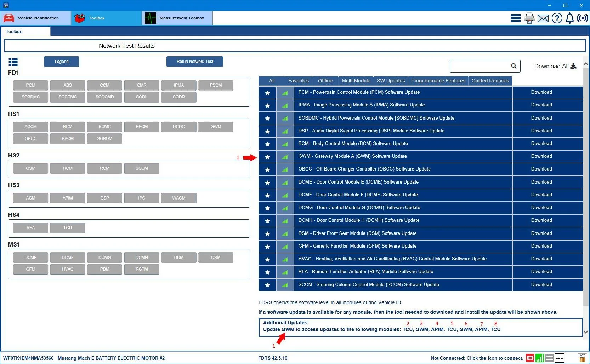Click signal icon on DSM update row
Viewport: 590px width, 364px height.
[285, 233]
